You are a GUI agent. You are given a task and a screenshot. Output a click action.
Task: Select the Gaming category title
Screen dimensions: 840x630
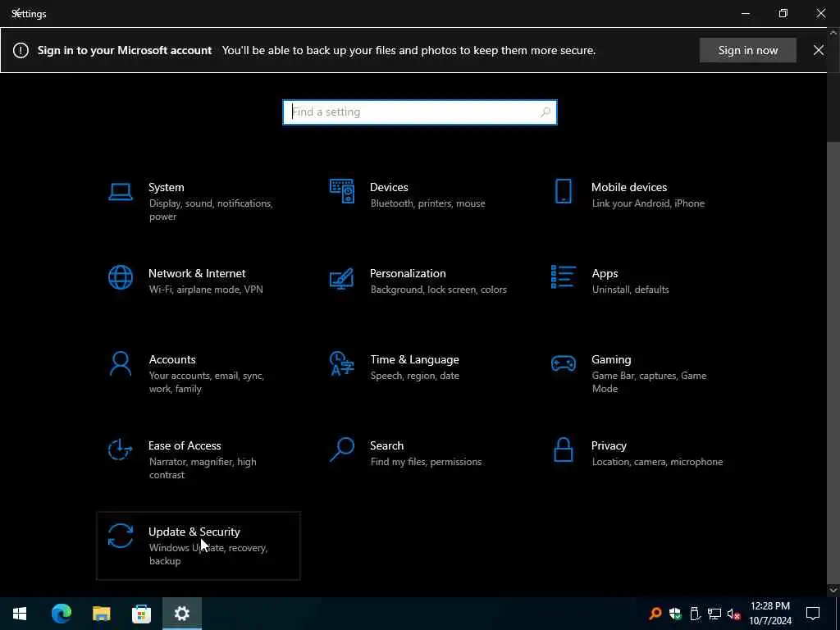pos(611,359)
